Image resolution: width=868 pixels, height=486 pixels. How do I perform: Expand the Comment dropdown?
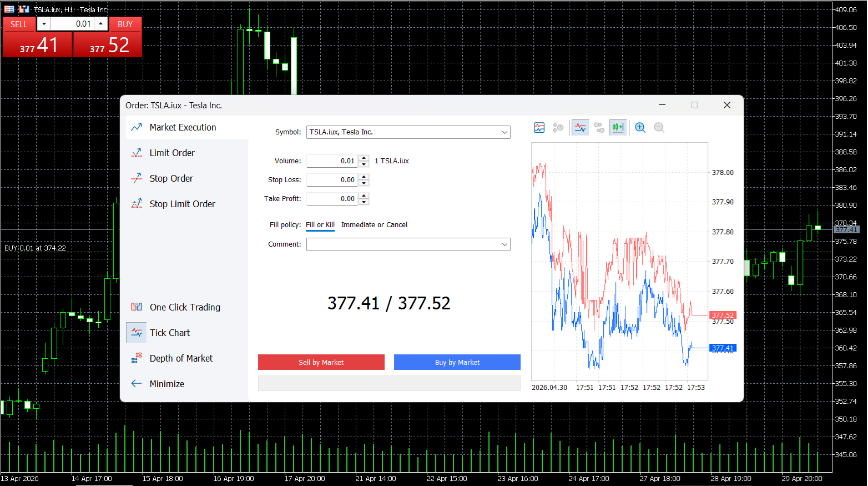[x=504, y=244]
